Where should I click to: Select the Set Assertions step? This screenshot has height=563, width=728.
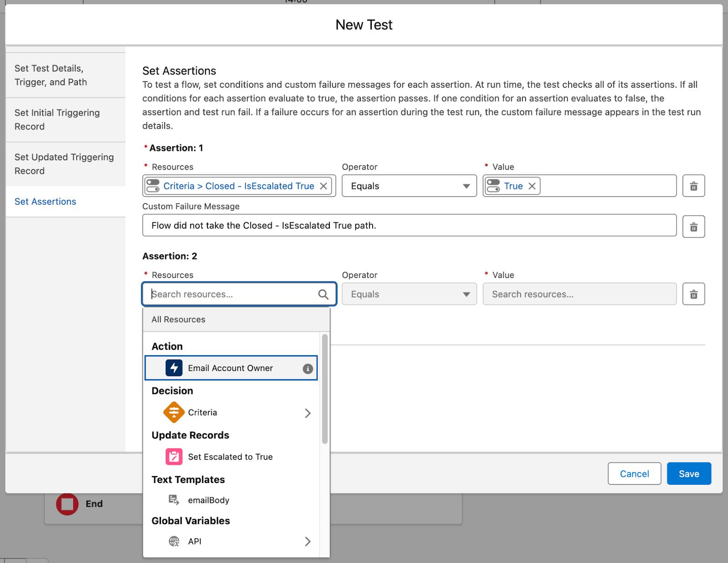pos(66,201)
